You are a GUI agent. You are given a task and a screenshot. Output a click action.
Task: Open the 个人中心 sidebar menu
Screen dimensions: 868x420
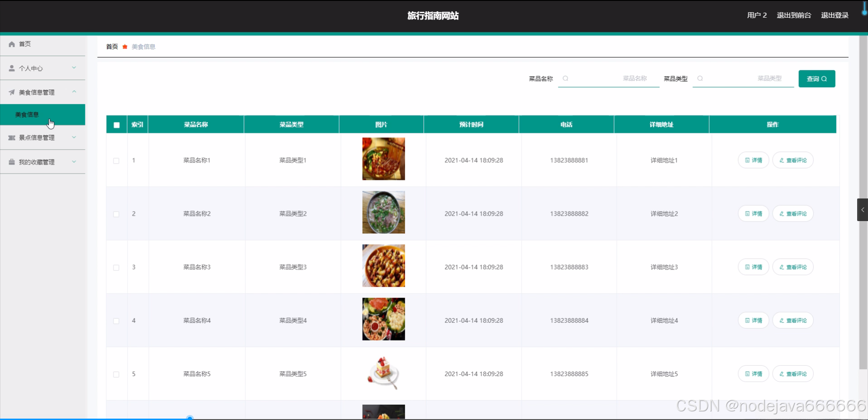point(42,68)
